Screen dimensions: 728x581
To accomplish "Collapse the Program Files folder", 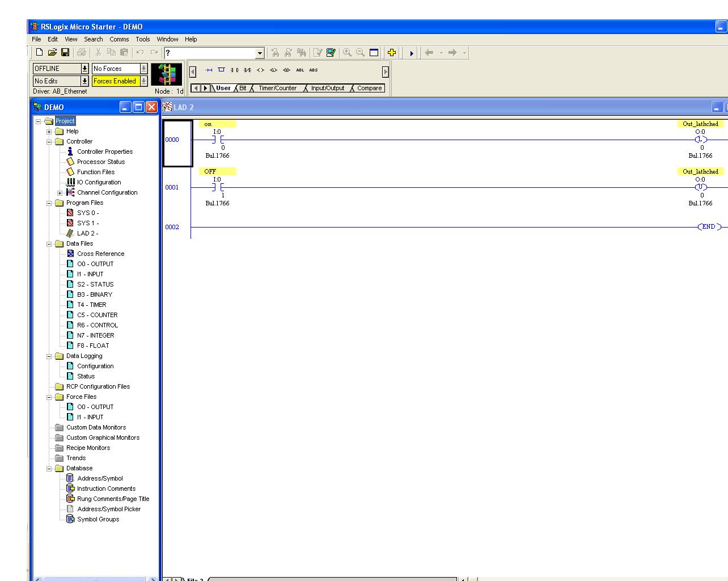I will point(49,203).
